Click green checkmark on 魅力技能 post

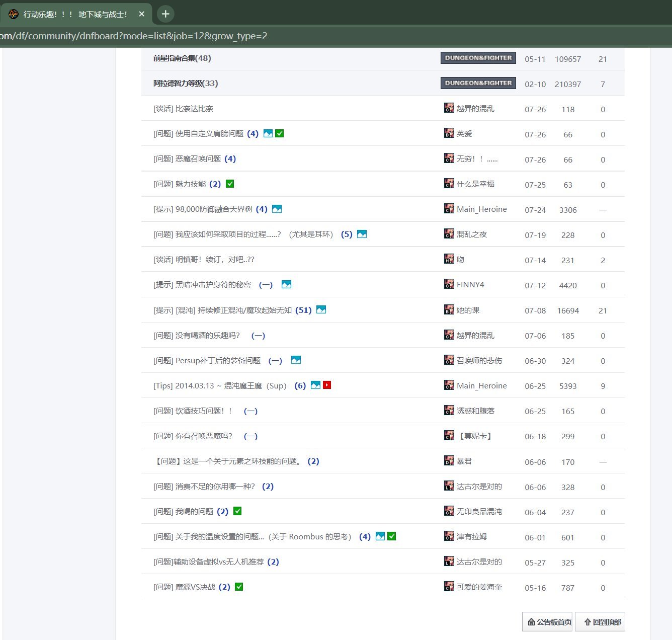click(x=230, y=184)
